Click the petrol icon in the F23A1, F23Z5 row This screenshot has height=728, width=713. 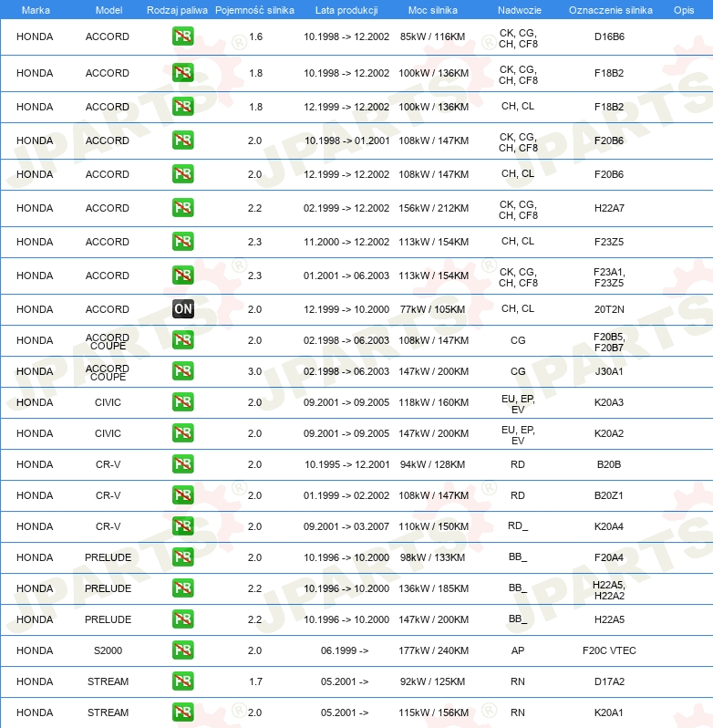click(x=182, y=276)
